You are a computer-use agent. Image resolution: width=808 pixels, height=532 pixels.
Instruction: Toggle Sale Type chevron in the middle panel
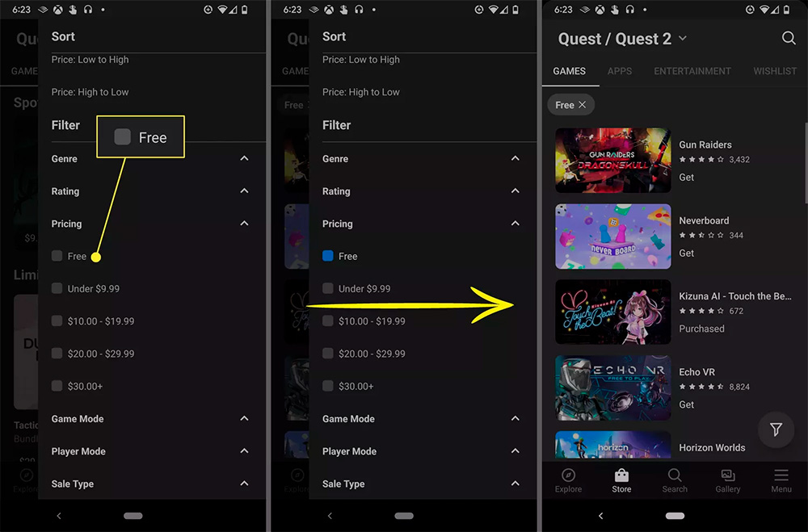(516, 484)
